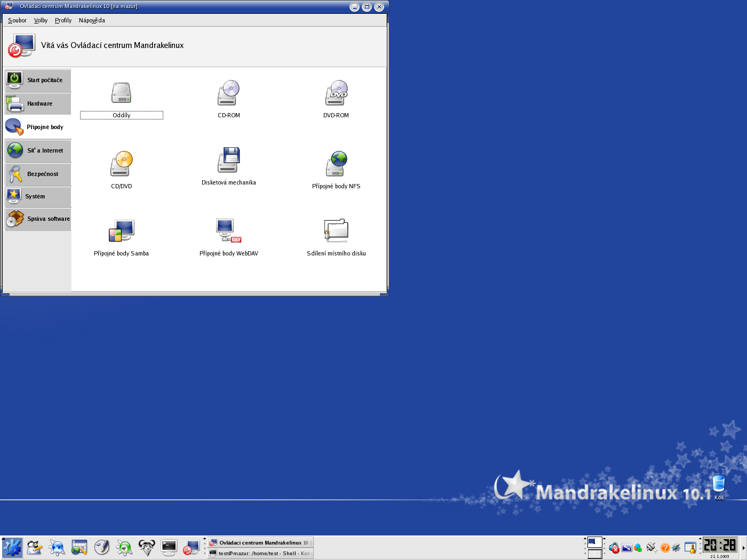Expand the hidden panel arrow beside clock
The width and height of the screenshot is (747, 560).
click(743, 548)
